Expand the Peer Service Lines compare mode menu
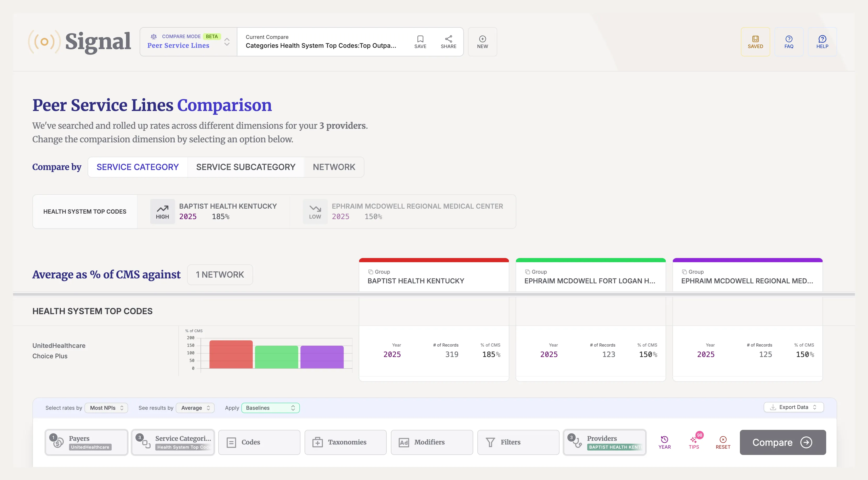 coord(226,42)
